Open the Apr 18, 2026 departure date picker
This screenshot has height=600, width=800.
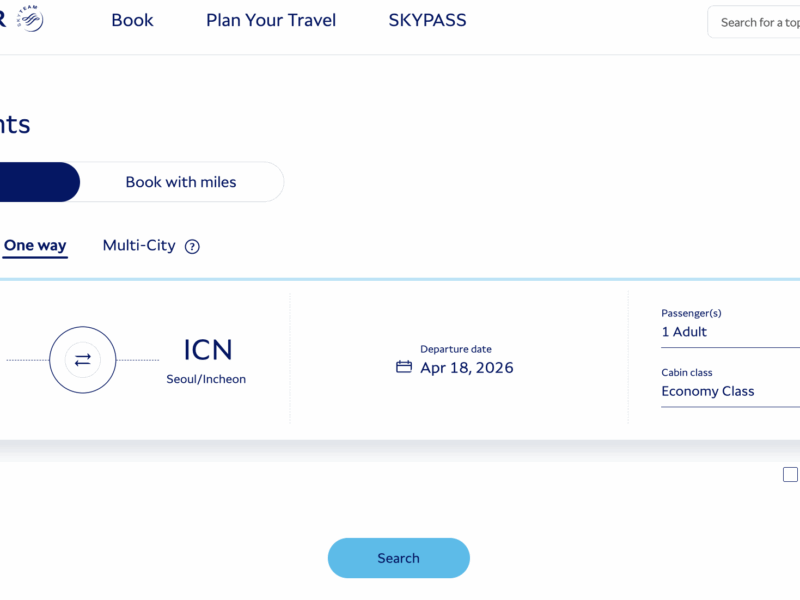point(466,368)
